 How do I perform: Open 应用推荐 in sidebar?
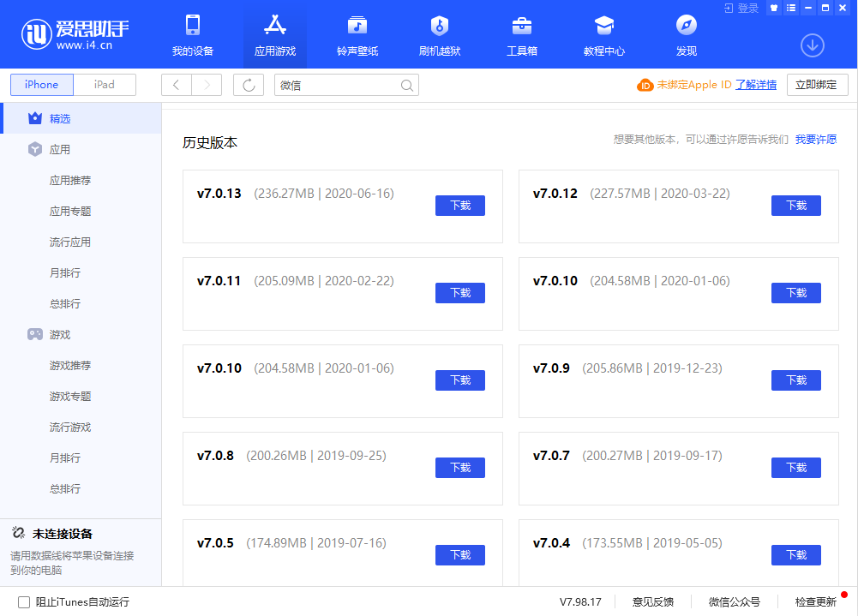pyautogui.click(x=70, y=181)
